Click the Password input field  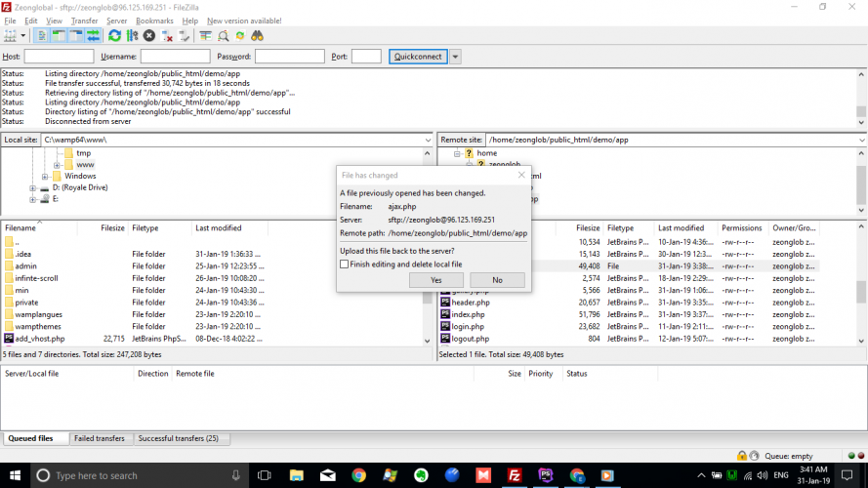pos(290,57)
